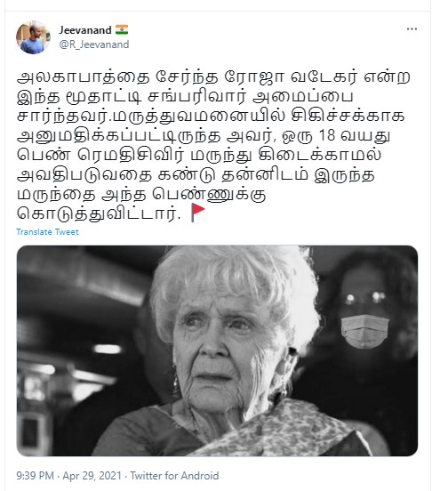Click the Apr 29, 2021 date
448x491 pixels.
[92, 476]
